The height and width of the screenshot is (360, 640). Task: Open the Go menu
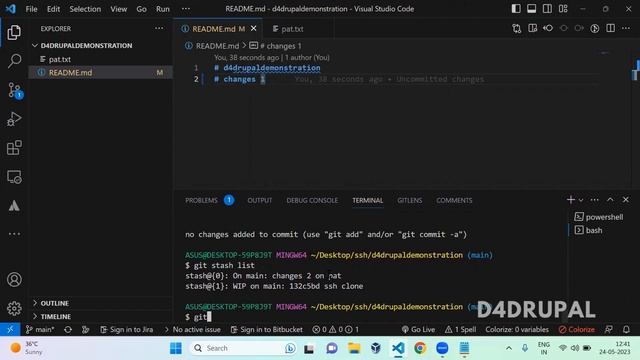tap(141, 9)
